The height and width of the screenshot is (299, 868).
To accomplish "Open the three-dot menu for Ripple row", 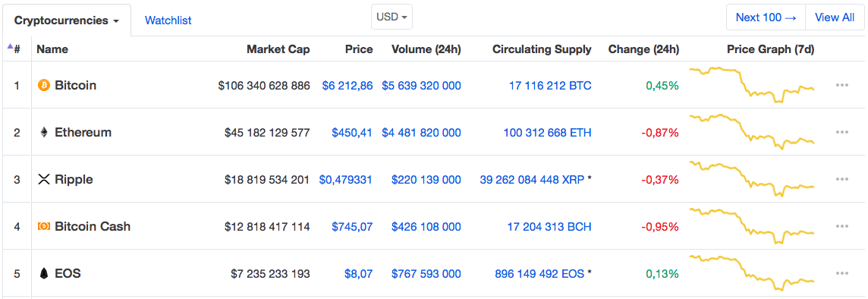I will tap(842, 179).
